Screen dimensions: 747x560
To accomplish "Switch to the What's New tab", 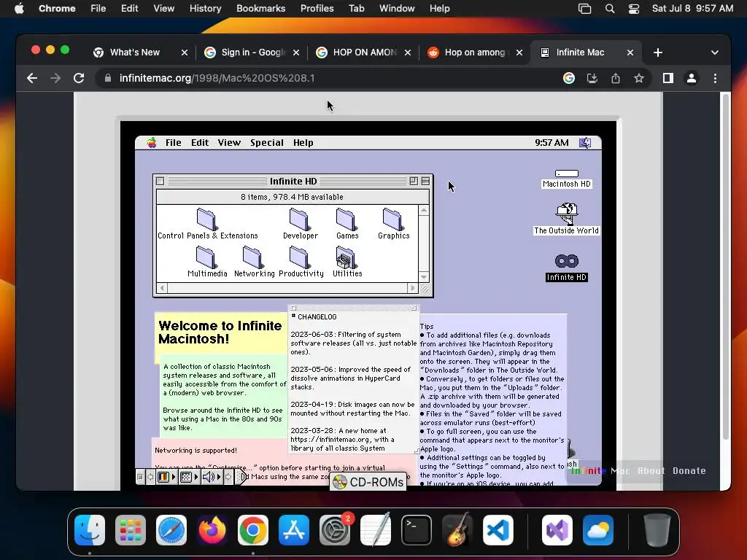I will pos(135,52).
